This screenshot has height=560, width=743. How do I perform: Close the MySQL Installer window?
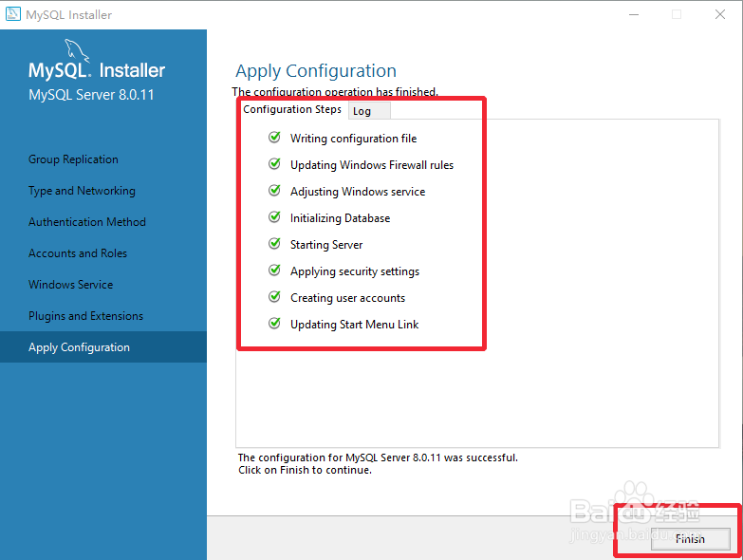click(720, 14)
